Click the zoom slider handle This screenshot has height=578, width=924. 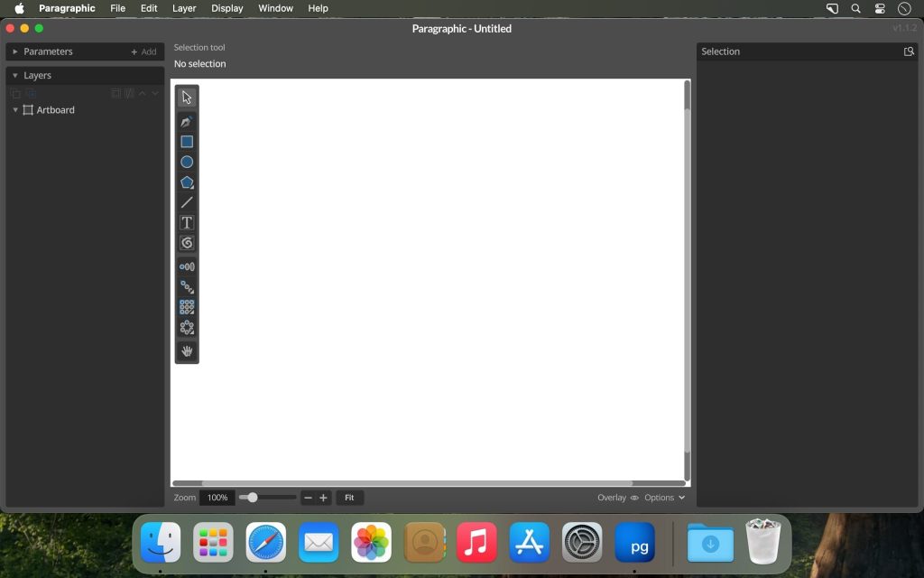(x=253, y=498)
